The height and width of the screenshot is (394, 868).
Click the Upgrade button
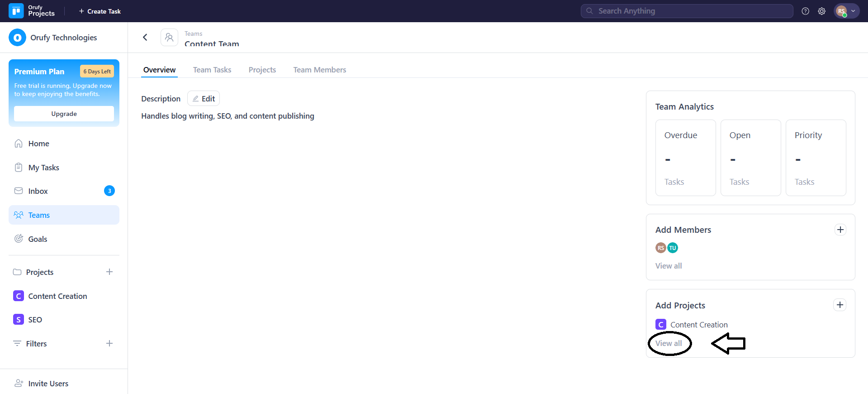[x=64, y=114]
